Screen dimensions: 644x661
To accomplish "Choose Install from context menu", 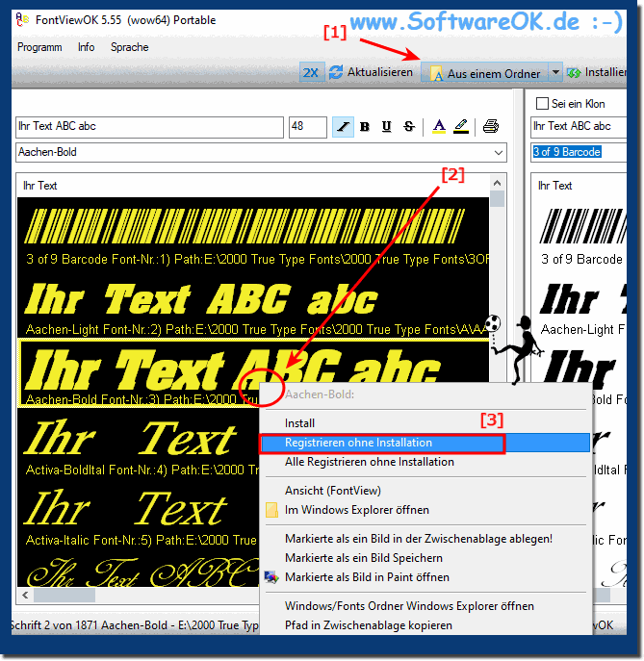I will [x=425, y=423].
